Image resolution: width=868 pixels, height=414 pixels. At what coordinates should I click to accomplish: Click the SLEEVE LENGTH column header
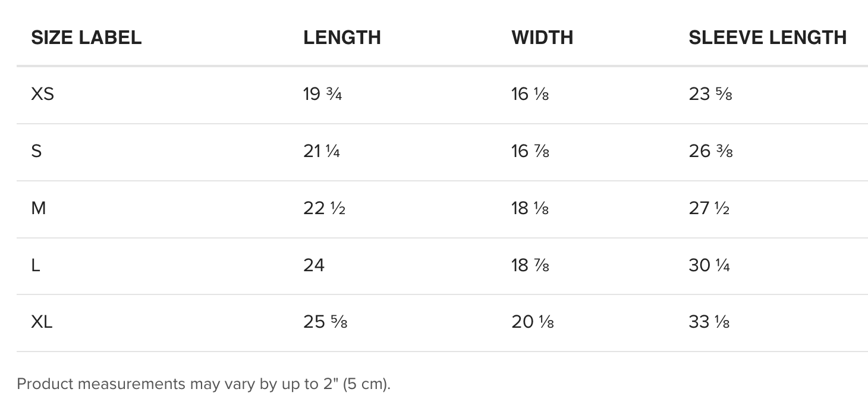click(x=768, y=37)
